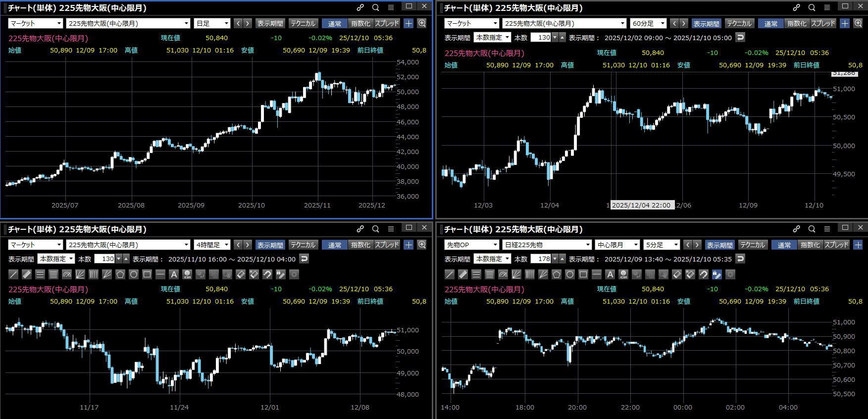Select the ellipse drawing tool in 5分足 chart
Viewport: 868px width, 419px height.
click(x=570, y=274)
